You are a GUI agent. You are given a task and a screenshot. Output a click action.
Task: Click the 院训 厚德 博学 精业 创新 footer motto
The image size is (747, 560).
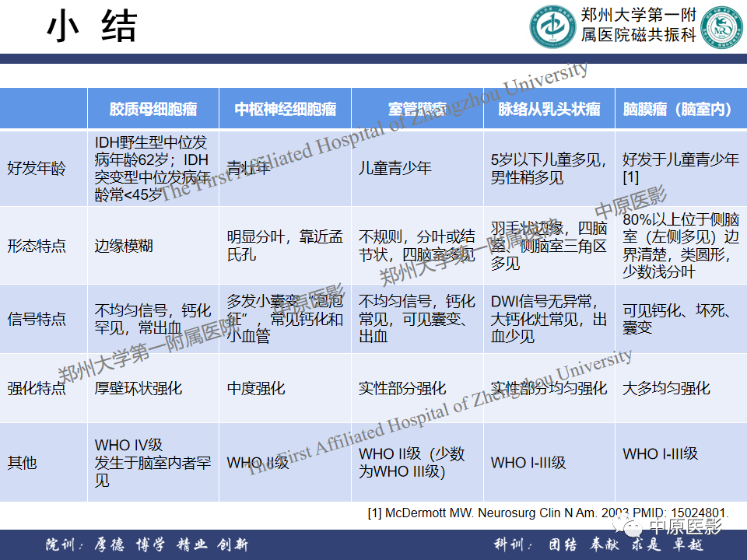tap(147, 544)
